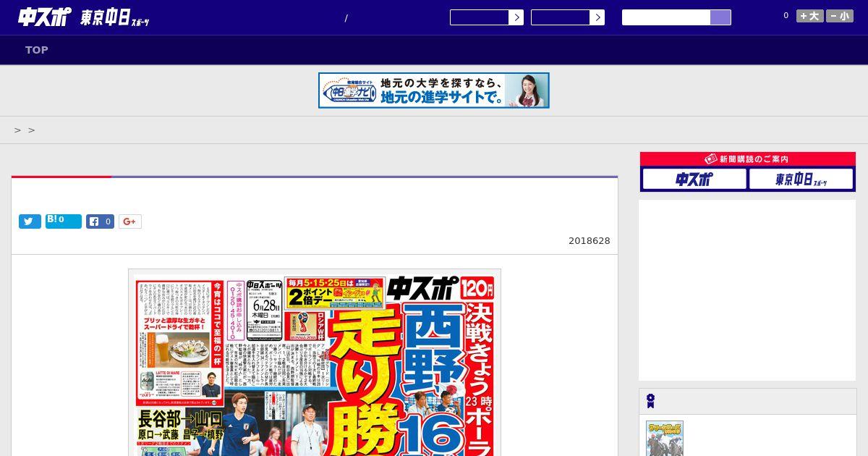Image resolution: width=868 pixels, height=456 pixels.
Task: Open the newspaper front page image
Action: pyautogui.click(x=315, y=363)
